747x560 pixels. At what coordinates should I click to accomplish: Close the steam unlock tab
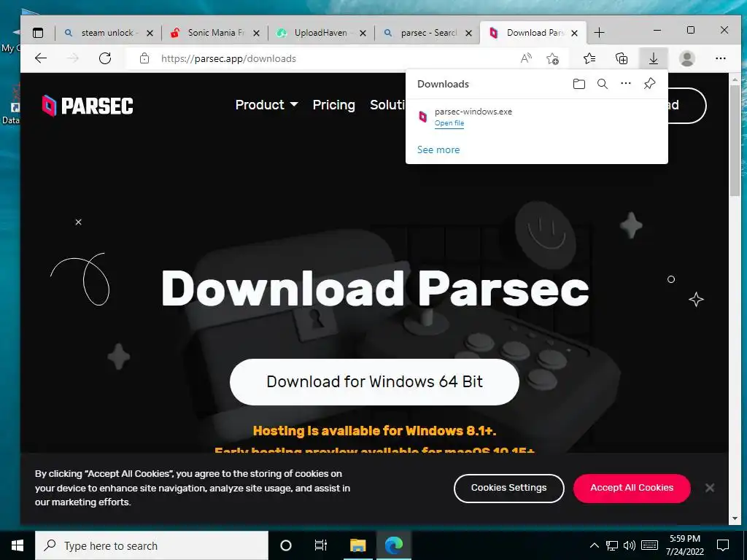coord(150,33)
